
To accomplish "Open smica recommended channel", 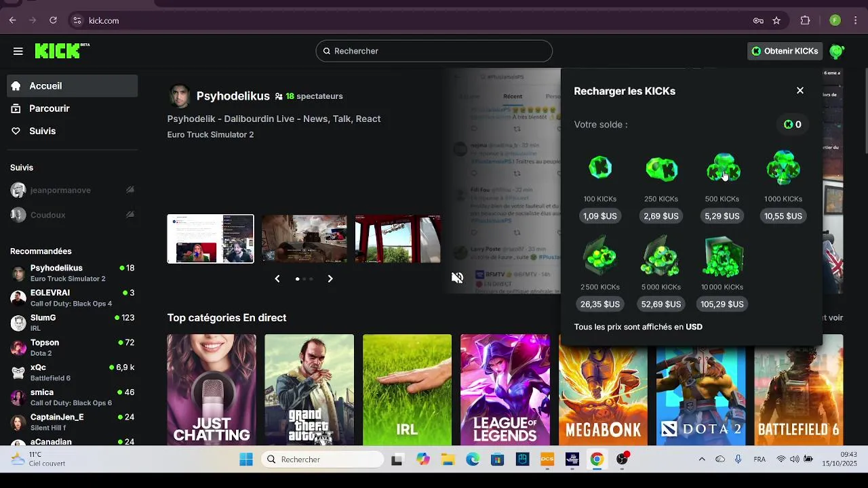I will point(73,397).
